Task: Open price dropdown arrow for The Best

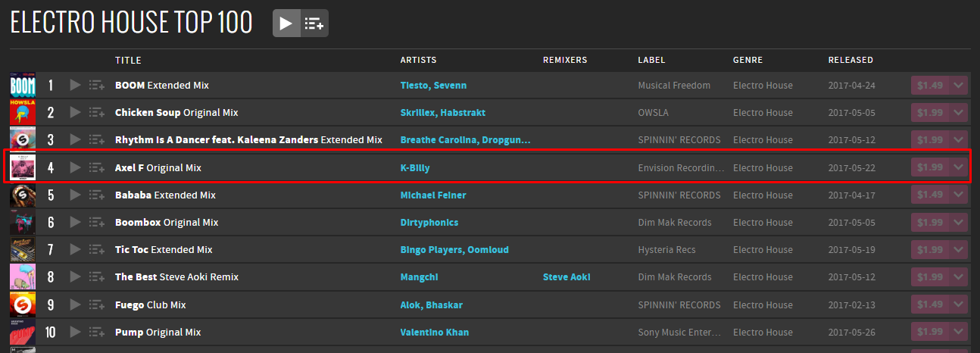Action: coord(958,276)
